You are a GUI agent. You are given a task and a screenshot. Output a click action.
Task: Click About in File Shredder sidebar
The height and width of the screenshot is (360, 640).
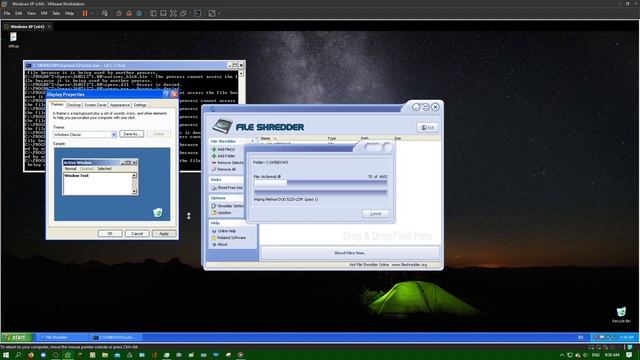(x=220, y=244)
